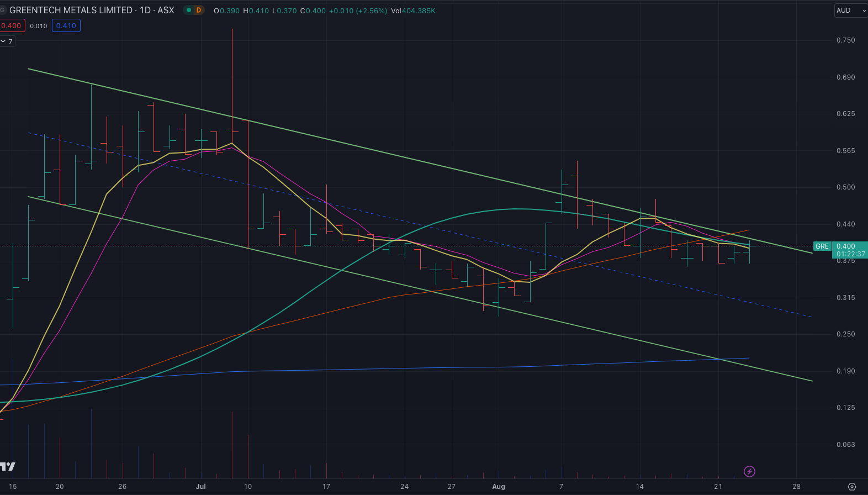The image size is (868, 495).
Task: Expand the AUD currency dropdown
Action: click(851, 10)
